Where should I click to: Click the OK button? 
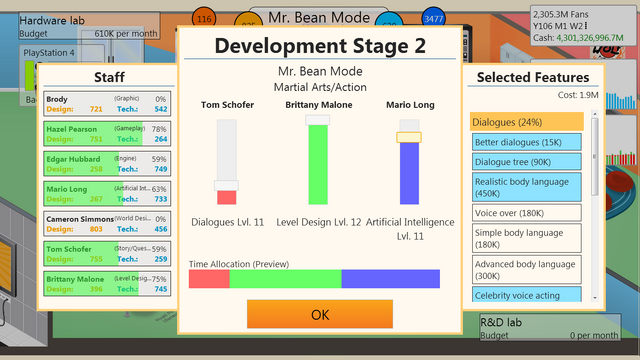[x=320, y=314]
